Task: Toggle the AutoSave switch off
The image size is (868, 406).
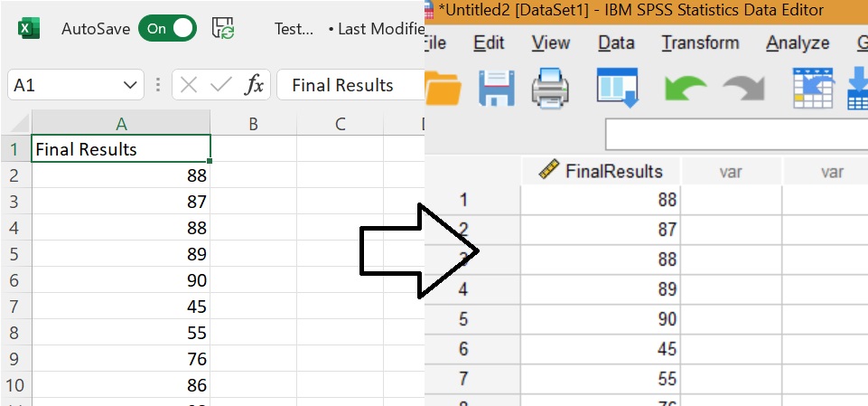Action: tap(167, 29)
